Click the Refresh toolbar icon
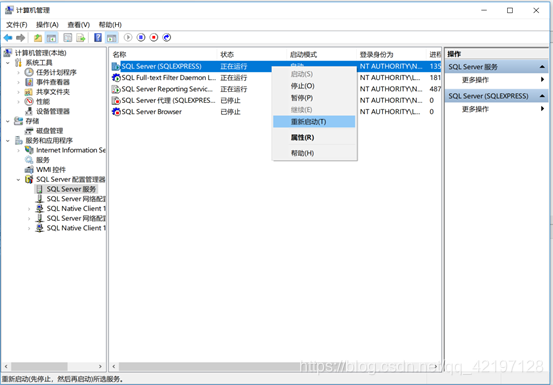Viewport: 553px width, 385px height. [67, 37]
